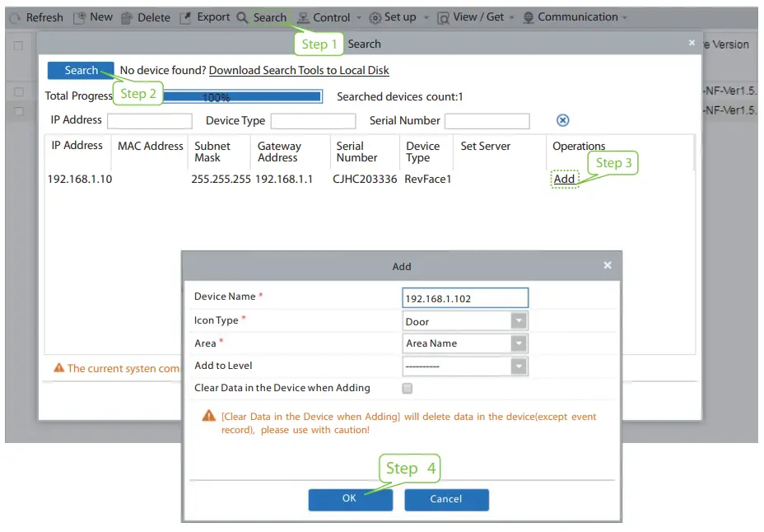This screenshot has height=532, width=764.
Task: Click the Delete trash icon
Action: 127,18
